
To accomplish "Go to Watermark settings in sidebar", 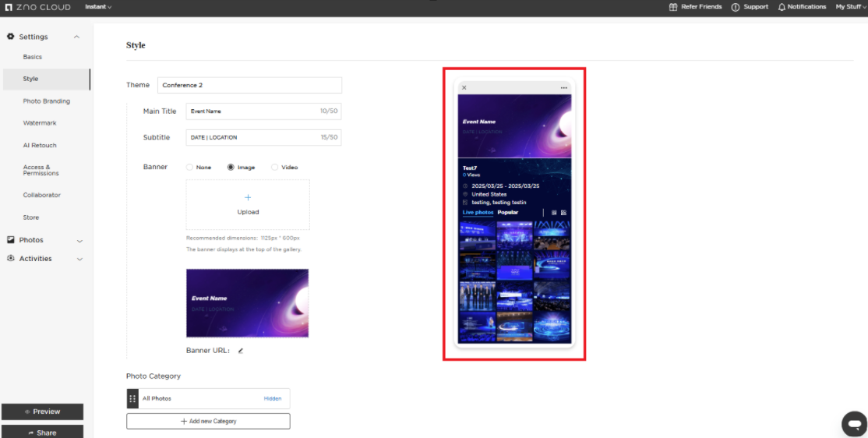I will pyautogui.click(x=40, y=123).
